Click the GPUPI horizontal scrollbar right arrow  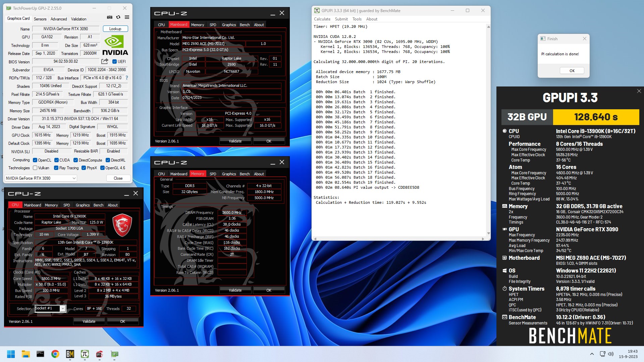click(x=483, y=239)
